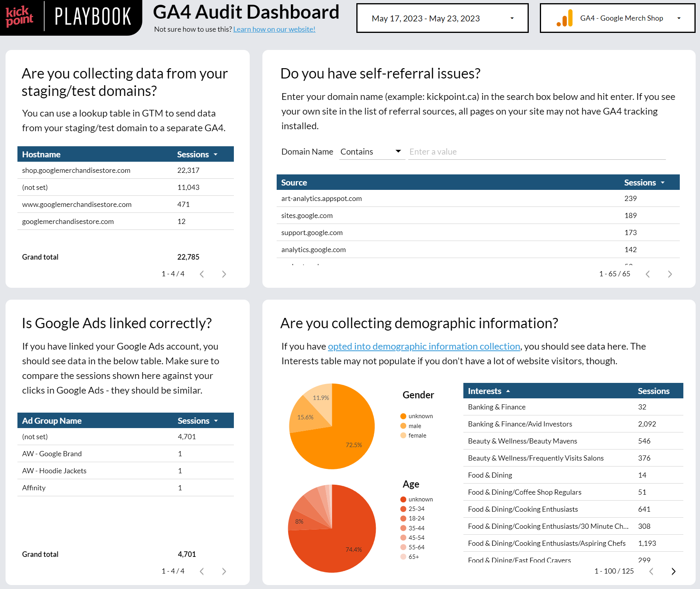Image resolution: width=700 pixels, height=589 pixels.
Task: Open the Learn how on our website link
Action: point(274,29)
